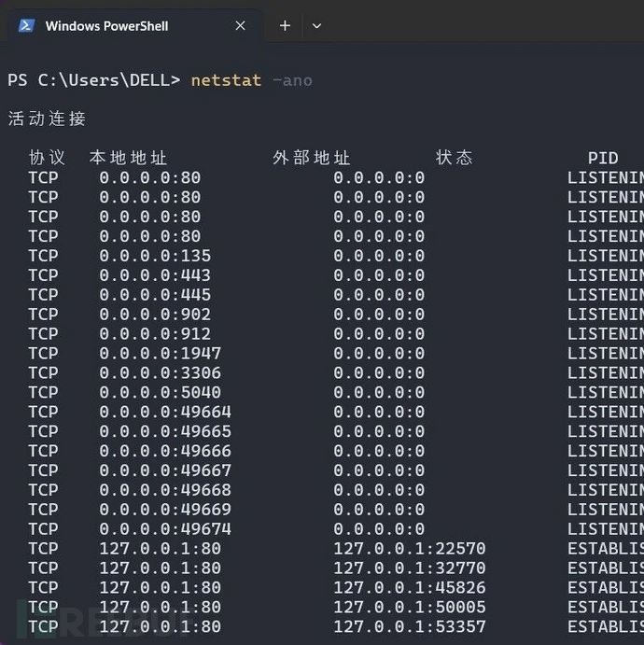Click the 外部地址 column header
Screen dimensions: 644x645
312,158
